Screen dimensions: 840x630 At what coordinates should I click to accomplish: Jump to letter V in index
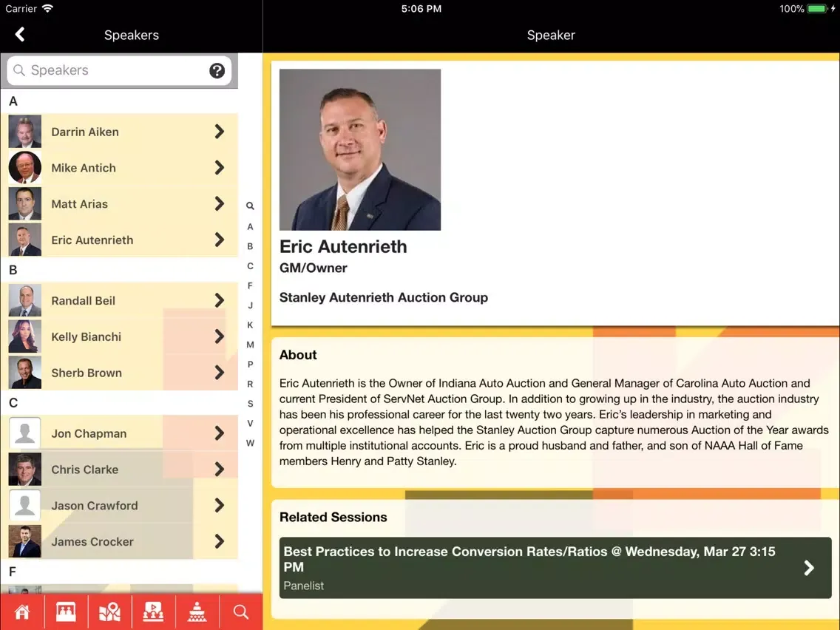click(x=250, y=423)
